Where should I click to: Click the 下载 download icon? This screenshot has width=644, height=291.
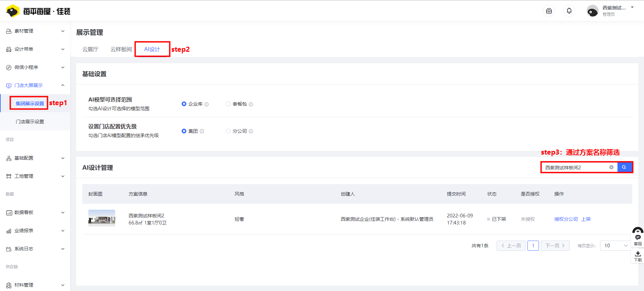(638, 256)
